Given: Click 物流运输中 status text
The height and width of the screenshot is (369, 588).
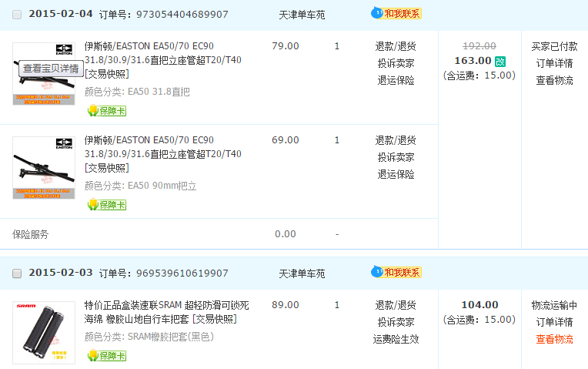Looking at the screenshot, I should click(x=554, y=305).
